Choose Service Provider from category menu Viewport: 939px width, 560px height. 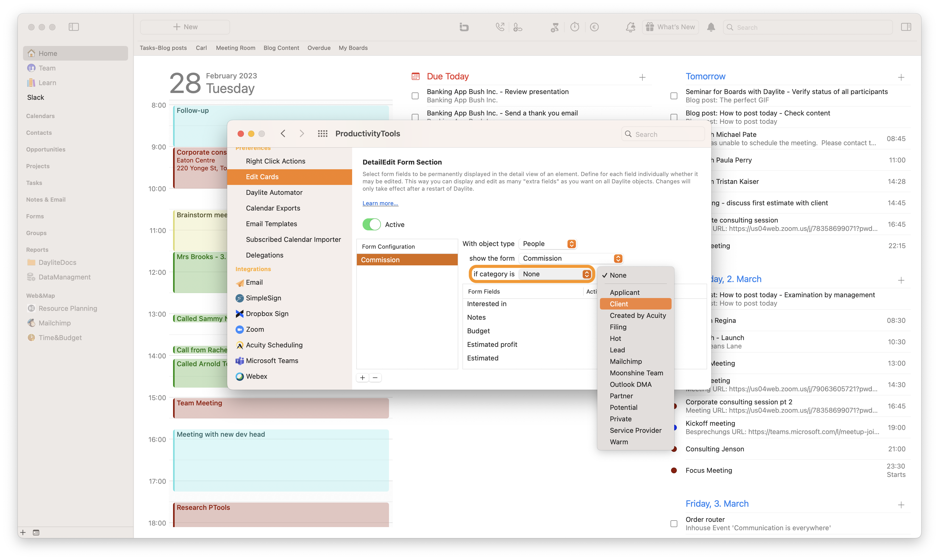(635, 430)
